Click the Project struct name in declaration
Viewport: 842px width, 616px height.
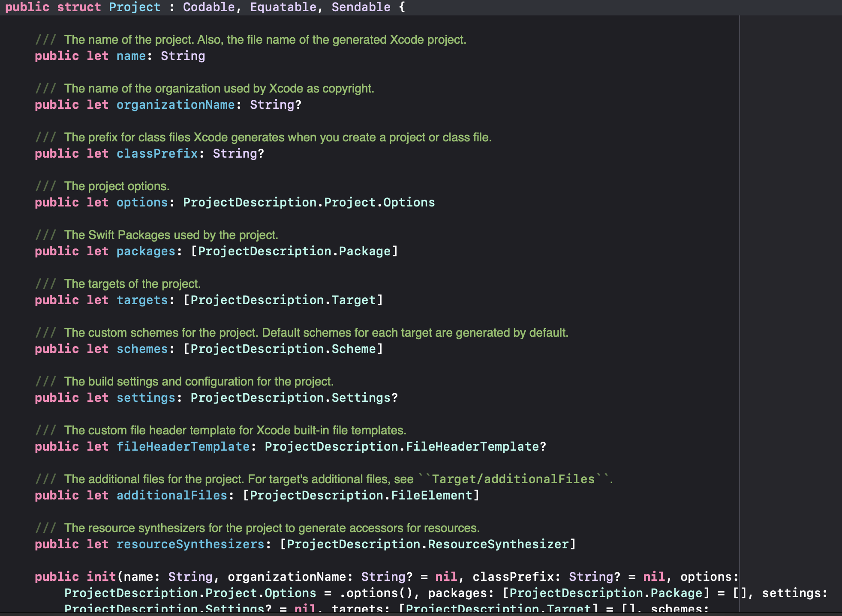(134, 7)
